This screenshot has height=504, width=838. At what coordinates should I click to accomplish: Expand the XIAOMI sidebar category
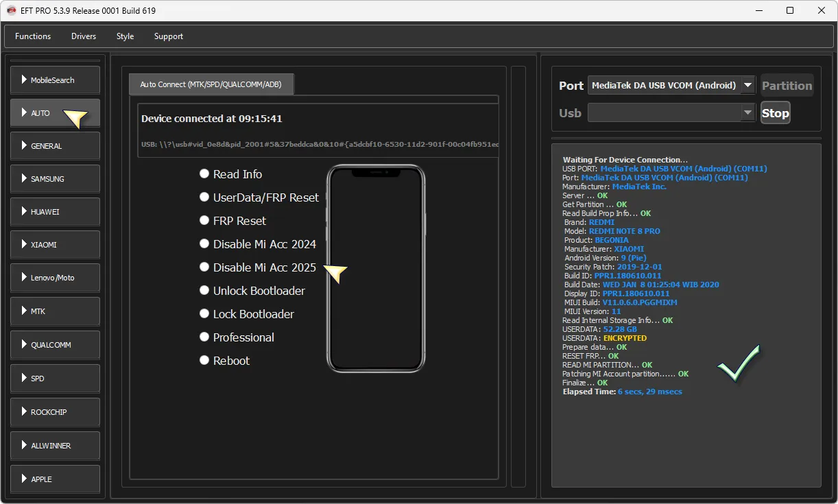point(55,245)
